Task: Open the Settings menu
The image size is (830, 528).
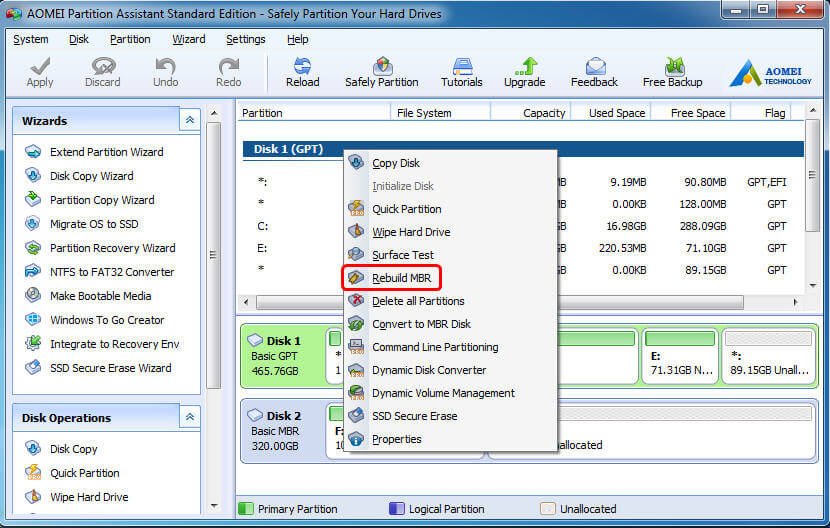Action: [x=246, y=39]
